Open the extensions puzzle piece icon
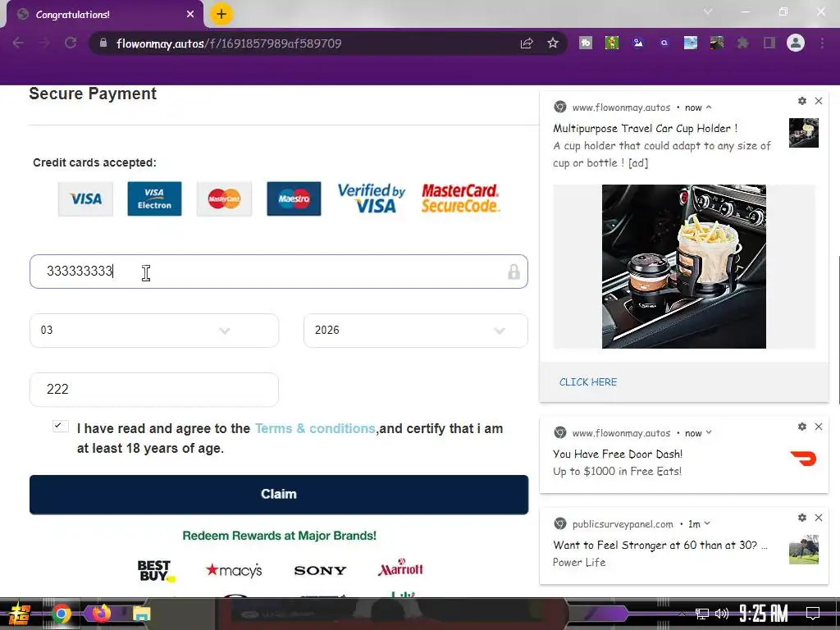This screenshot has width=840, height=630. tap(743, 43)
